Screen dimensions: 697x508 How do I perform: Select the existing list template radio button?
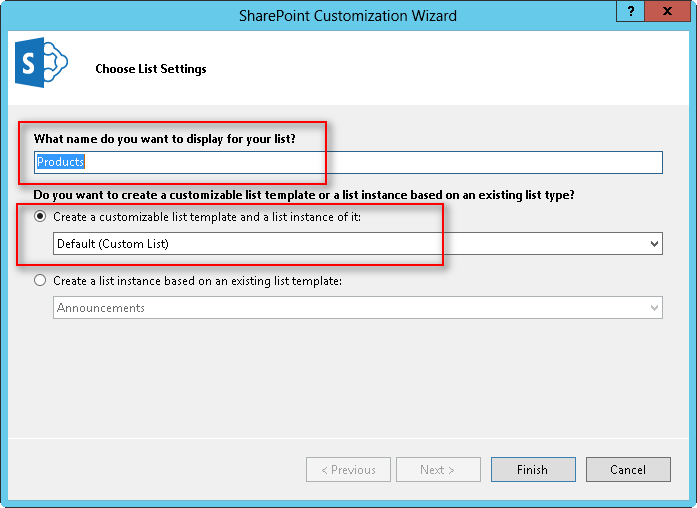tap(40, 281)
